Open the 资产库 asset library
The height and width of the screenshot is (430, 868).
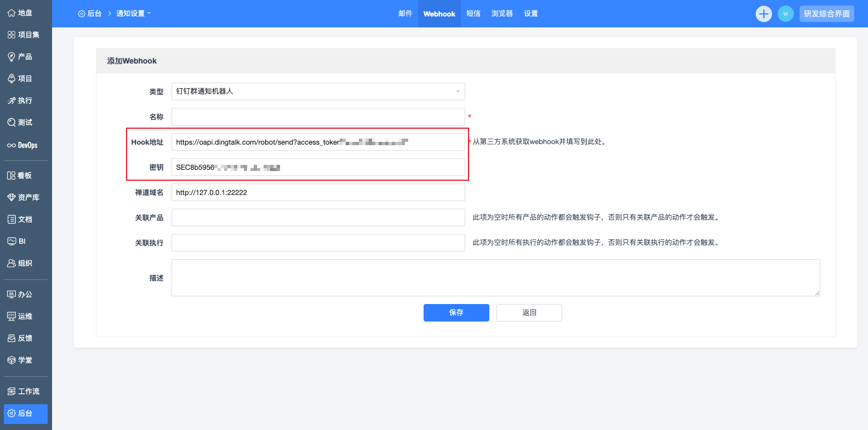pyautogui.click(x=23, y=197)
